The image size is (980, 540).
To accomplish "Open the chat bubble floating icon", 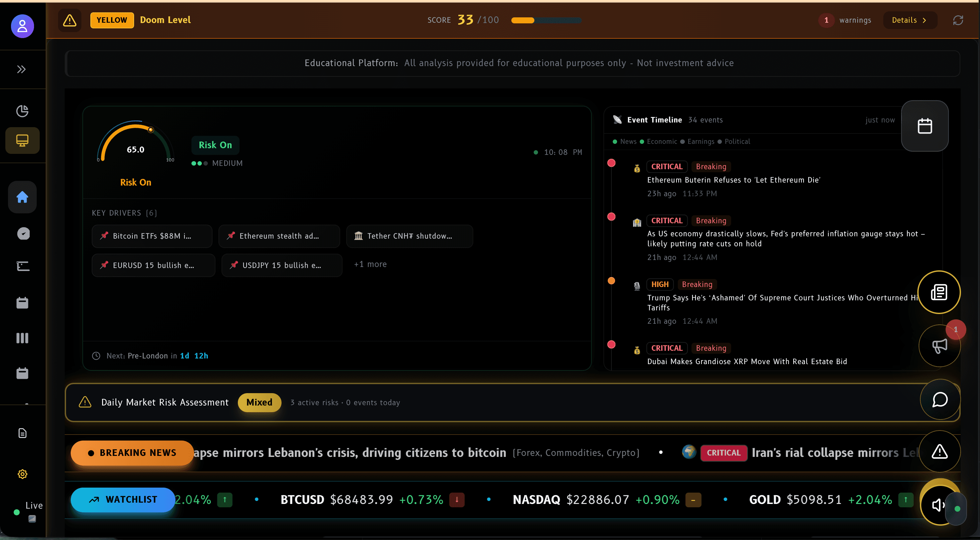I will pos(940,400).
